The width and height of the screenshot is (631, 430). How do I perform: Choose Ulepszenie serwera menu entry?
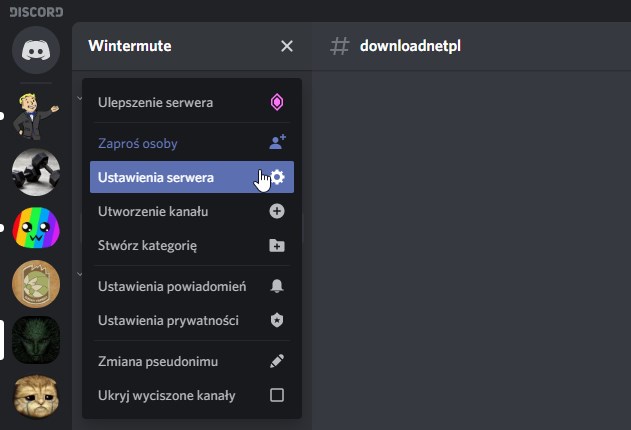[192, 102]
